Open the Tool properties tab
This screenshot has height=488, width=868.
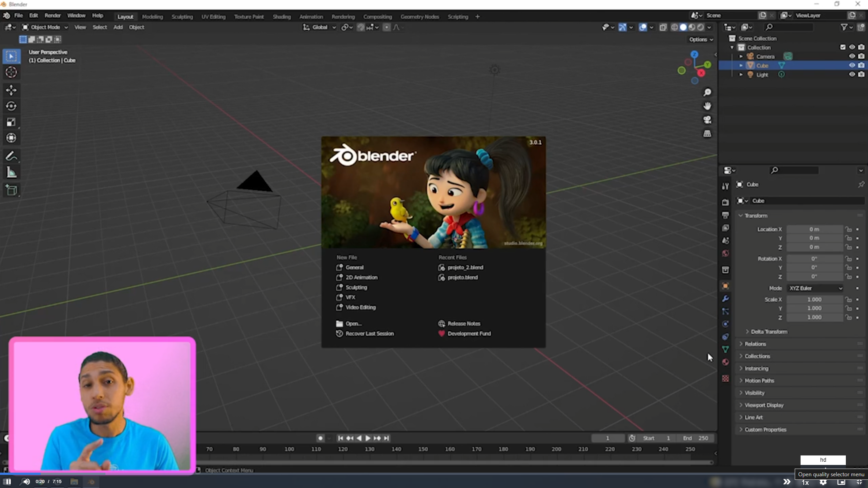[x=725, y=186]
